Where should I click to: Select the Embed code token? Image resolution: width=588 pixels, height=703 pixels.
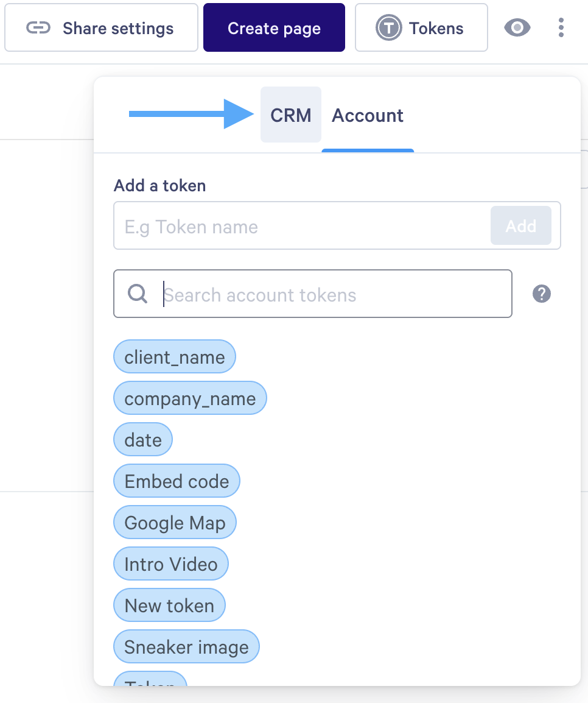[177, 481]
